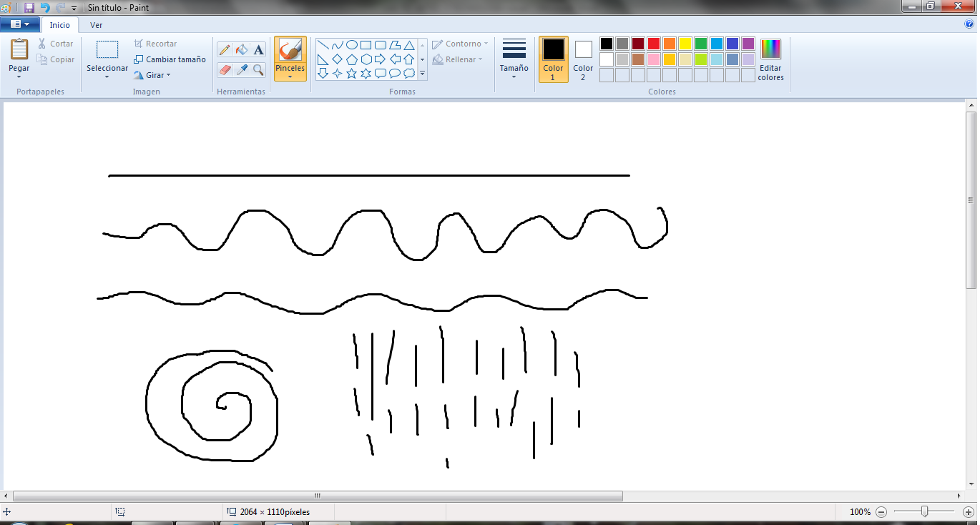The height and width of the screenshot is (525, 980).
Task: Open the Quick Access Toolbar customize arrow
Action: (x=74, y=8)
